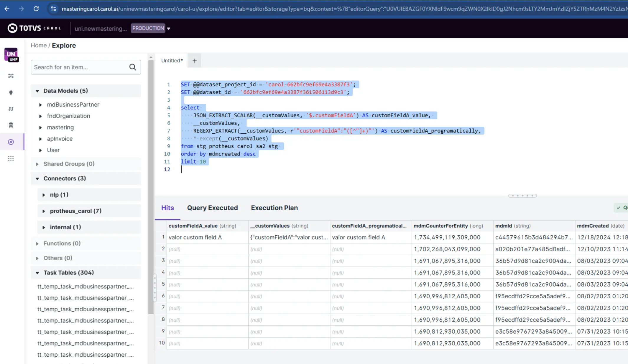Screen dimensions: 628x364
Task: Add a new query tab with plus
Action: click(195, 61)
